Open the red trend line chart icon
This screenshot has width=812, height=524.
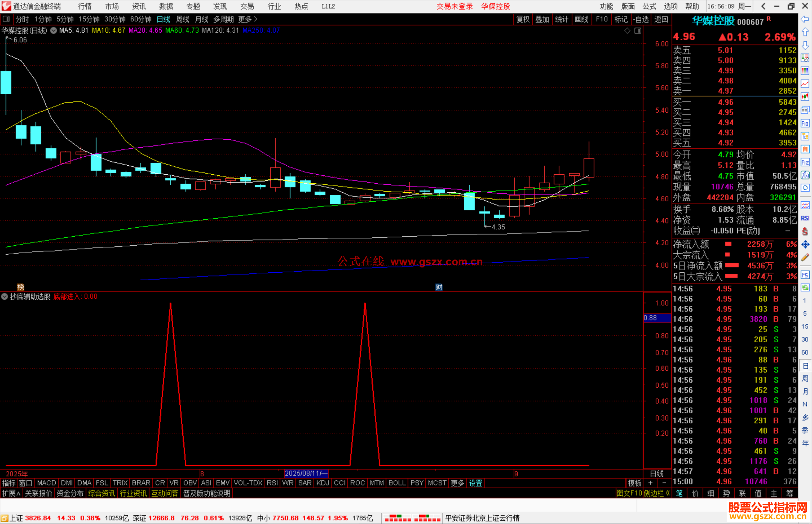805,84
